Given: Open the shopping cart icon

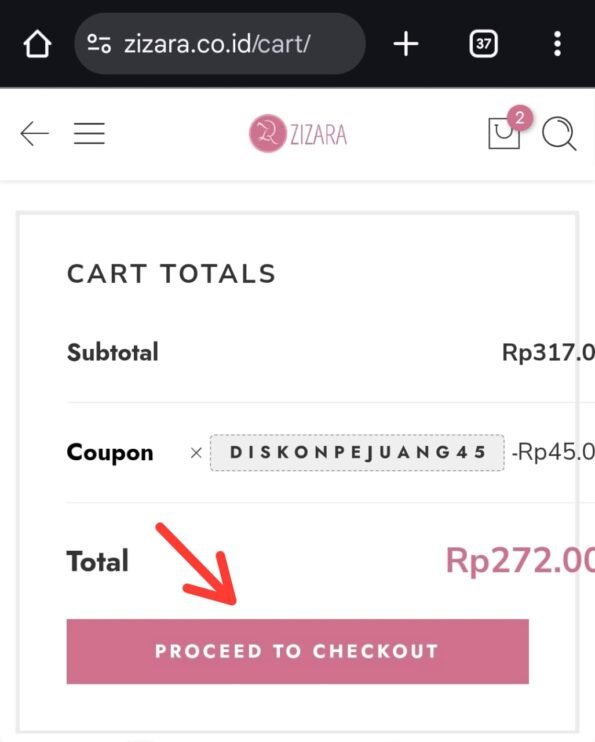Looking at the screenshot, I should [x=504, y=134].
